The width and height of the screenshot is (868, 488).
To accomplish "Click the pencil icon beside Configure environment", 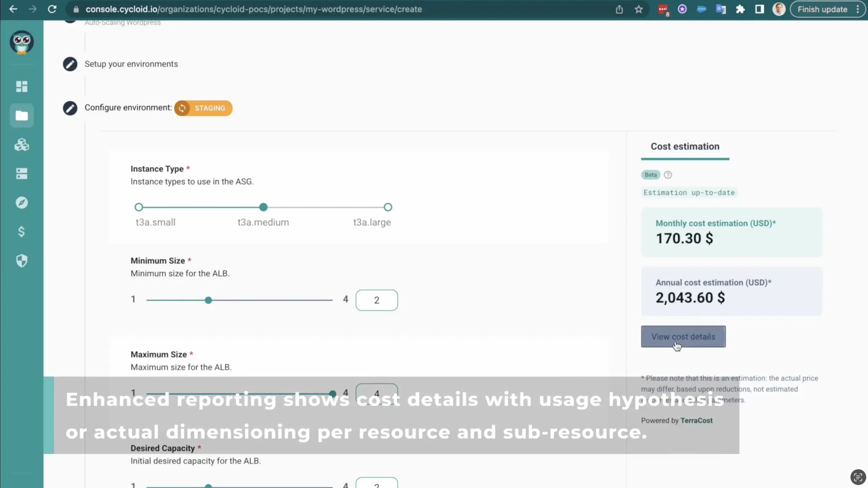I will tap(70, 108).
